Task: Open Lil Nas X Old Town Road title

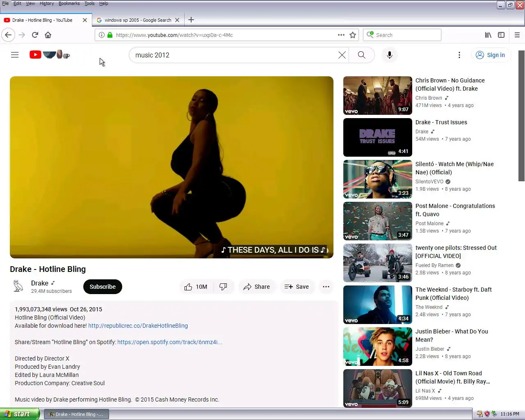Action: click(x=453, y=377)
